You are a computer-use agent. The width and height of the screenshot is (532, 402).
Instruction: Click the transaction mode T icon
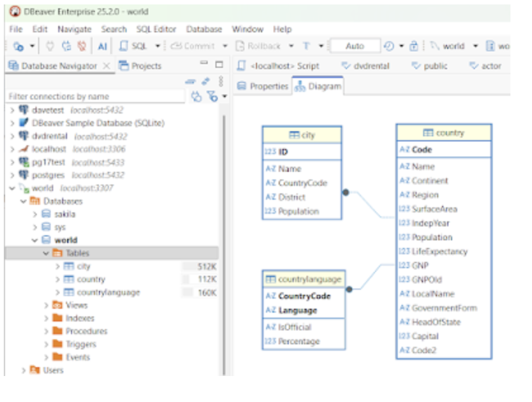306,46
